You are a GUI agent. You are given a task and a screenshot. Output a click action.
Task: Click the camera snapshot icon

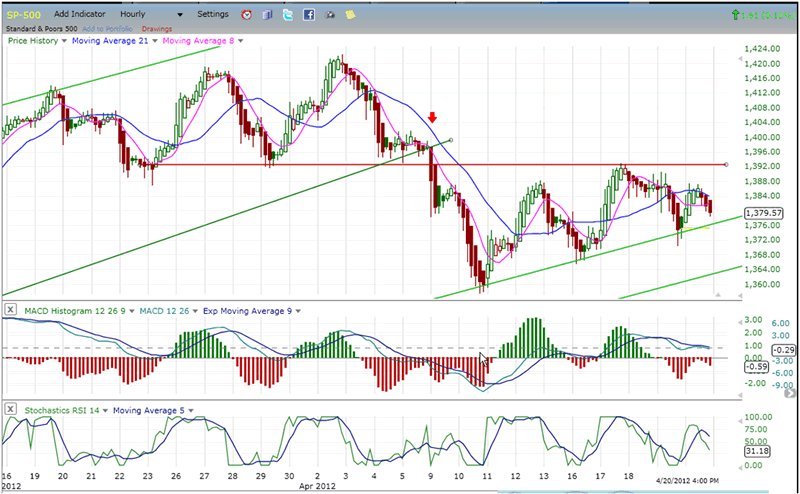coord(330,16)
